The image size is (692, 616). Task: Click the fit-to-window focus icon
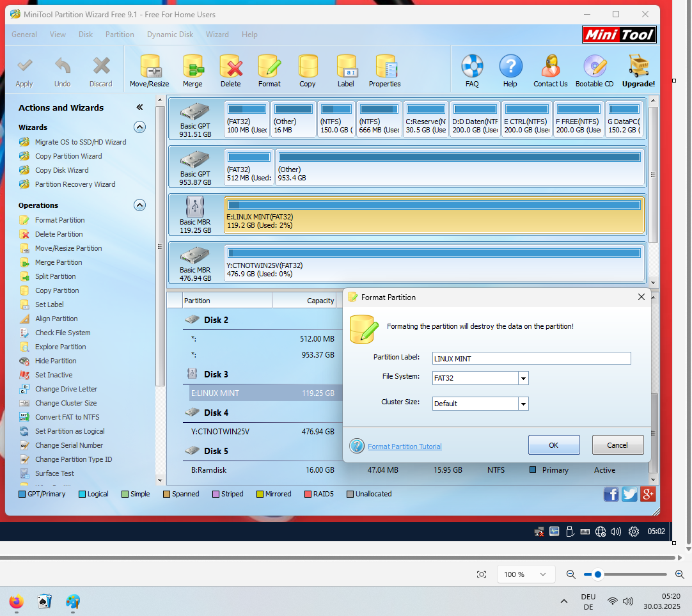pyautogui.click(x=482, y=574)
